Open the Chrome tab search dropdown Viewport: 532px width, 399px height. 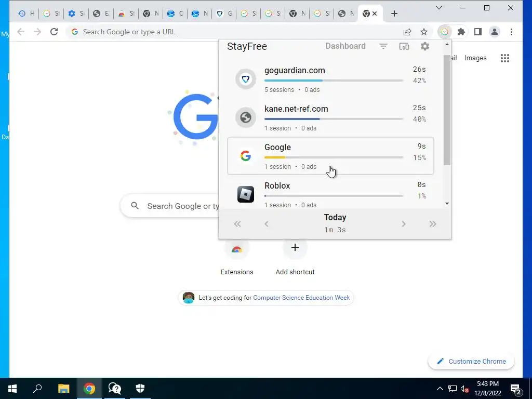(x=438, y=8)
